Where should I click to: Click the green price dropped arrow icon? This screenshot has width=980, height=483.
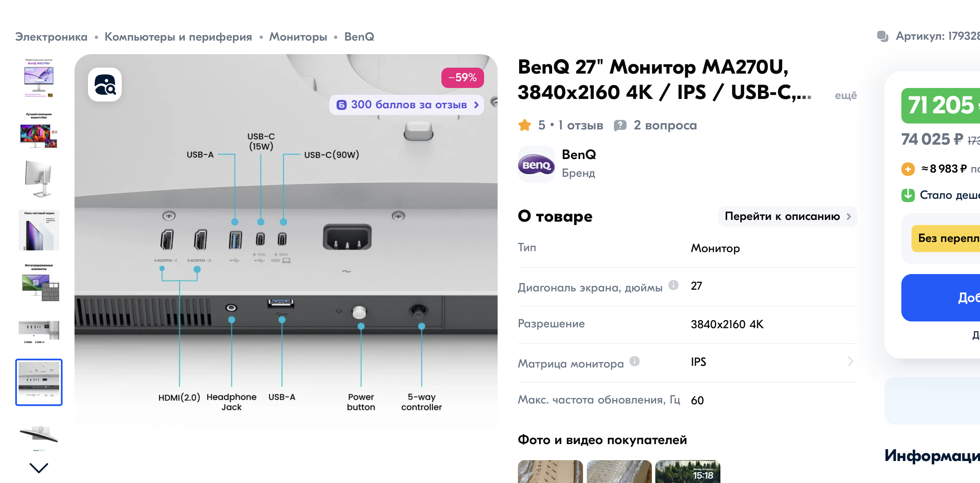click(908, 195)
